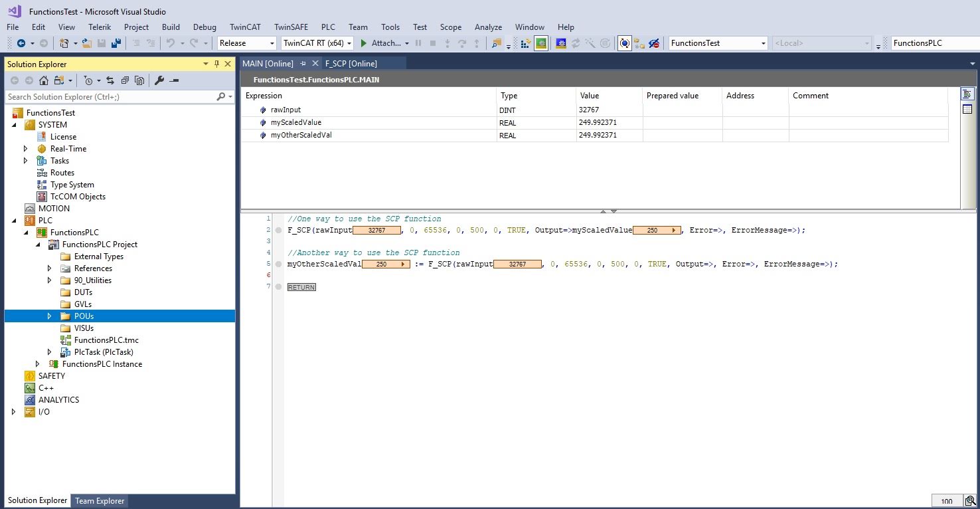Image resolution: width=980 pixels, height=509 pixels.
Task: Close the MAIN [Online] tab
Action: (x=315, y=64)
